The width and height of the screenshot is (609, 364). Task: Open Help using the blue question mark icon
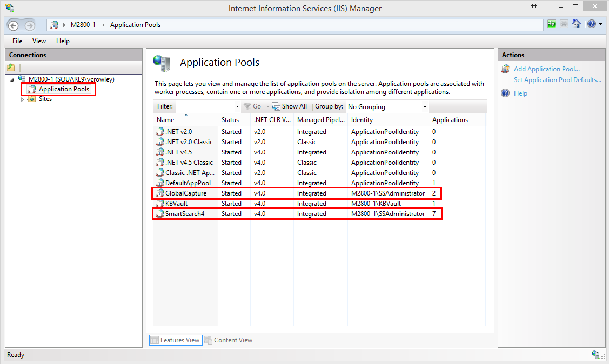point(592,24)
